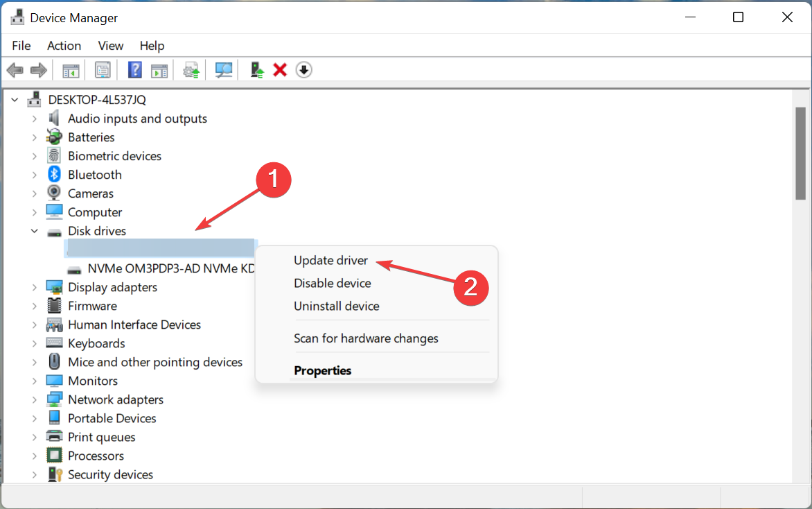812x509 pixels.
Task: Select Uninstall device in context menu
Action: point(337,306)
